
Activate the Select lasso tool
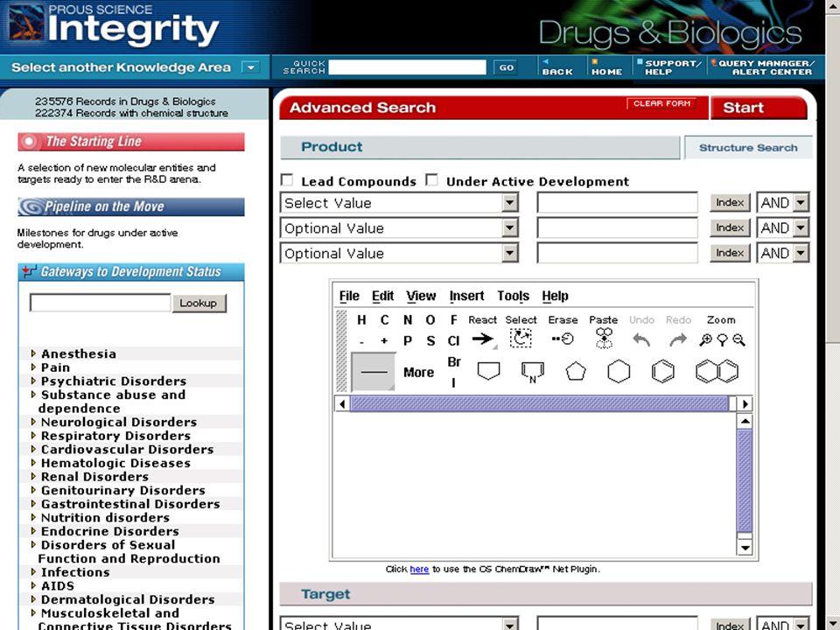521,339
